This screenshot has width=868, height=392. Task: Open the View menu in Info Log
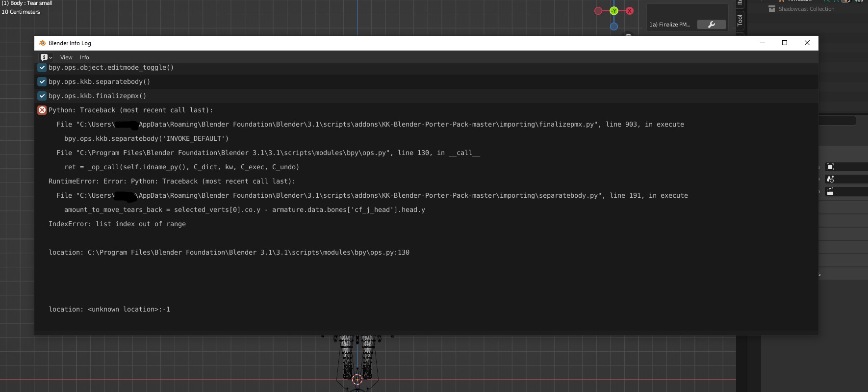66,57
